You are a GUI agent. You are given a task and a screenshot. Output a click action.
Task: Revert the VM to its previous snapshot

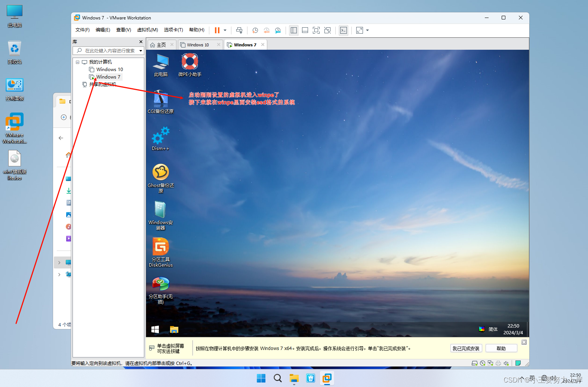(x=267, y=30)
